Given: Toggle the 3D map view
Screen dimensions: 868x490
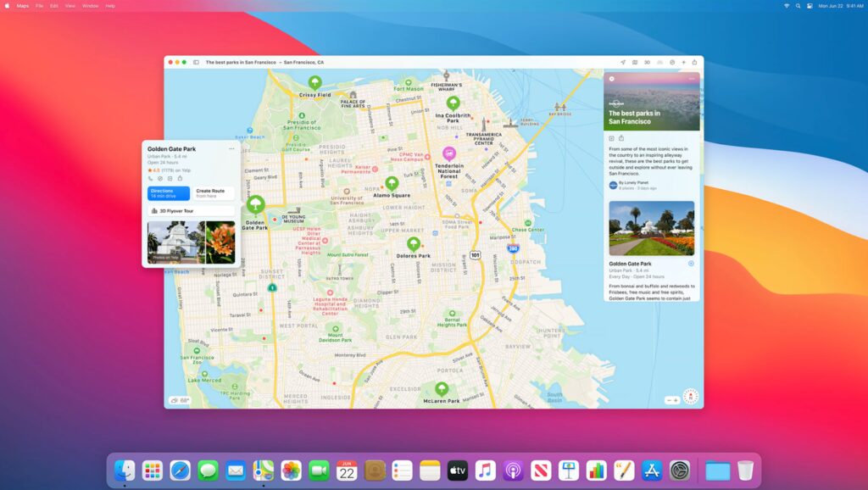Looking at the screenshot, I should tap(647, 62).
